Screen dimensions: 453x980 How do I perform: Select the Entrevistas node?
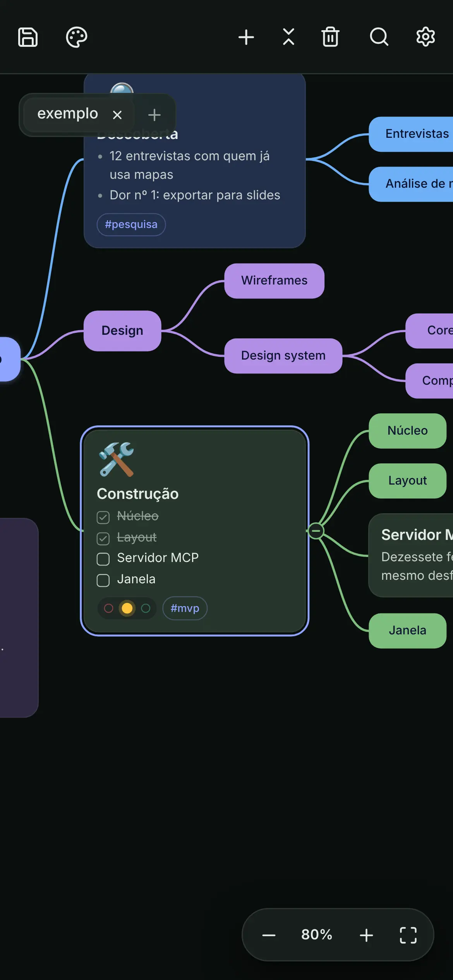(x=411, y=134)
